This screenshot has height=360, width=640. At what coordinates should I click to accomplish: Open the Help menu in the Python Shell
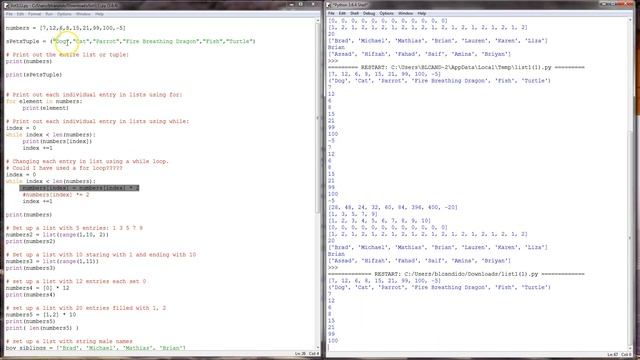click(422, 13)
